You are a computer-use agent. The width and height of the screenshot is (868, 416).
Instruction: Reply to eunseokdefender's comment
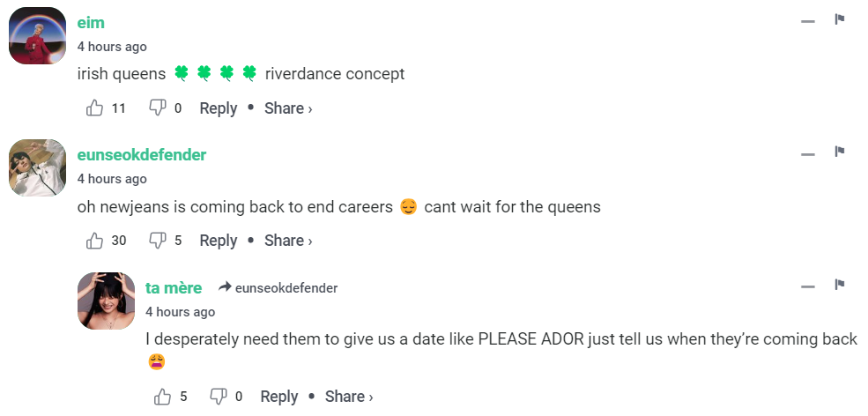coord(218,241)
